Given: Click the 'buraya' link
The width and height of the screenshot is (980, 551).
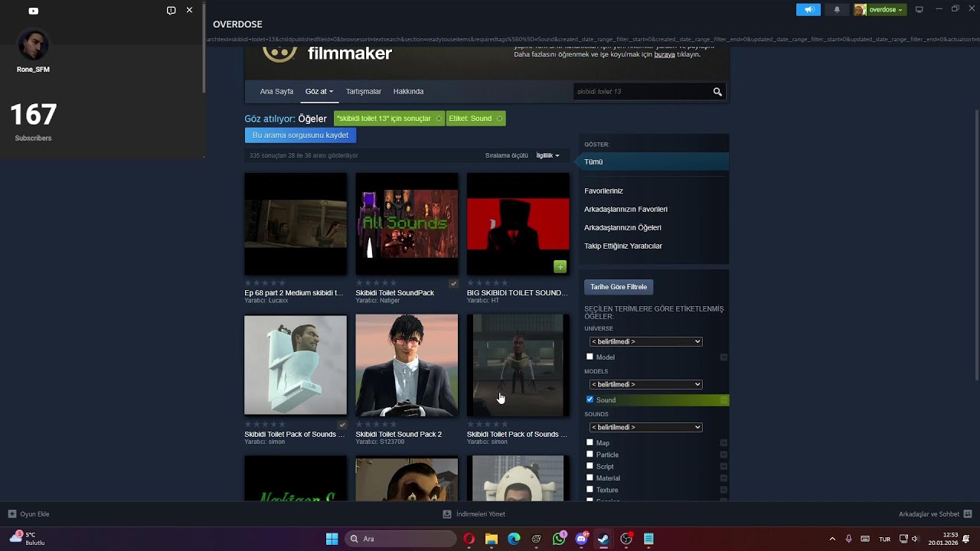Looking at the screenshot, I should tap(665, 54).
